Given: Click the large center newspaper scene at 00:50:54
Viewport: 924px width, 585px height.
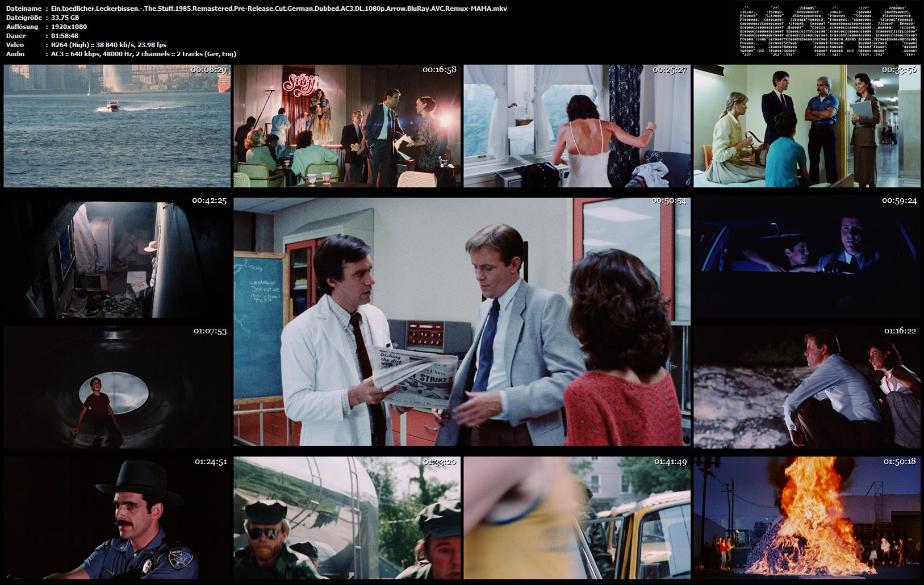Looking at the screenshot, I should point(462,322).
